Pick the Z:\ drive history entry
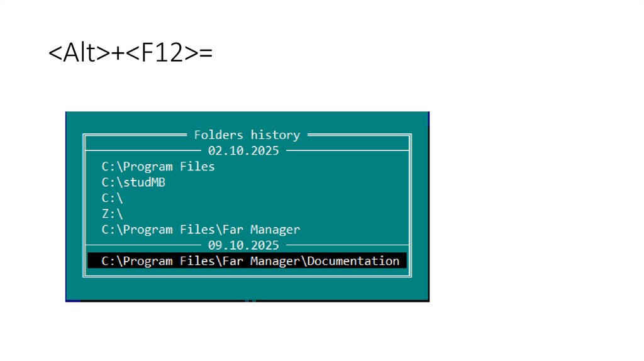Image resolution: width=644 pixels, height=361 pixels. click(112, 214)
